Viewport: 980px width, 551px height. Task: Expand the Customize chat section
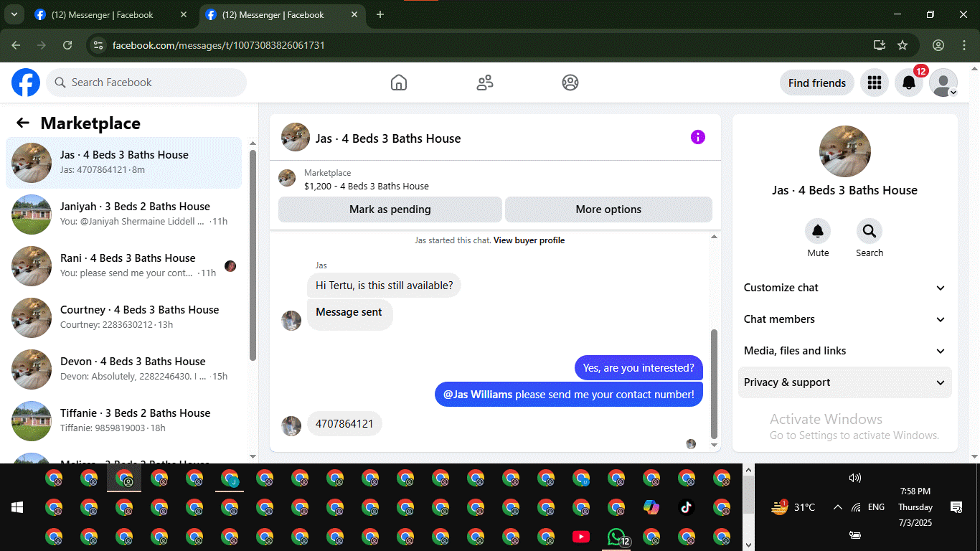(845, 288)
